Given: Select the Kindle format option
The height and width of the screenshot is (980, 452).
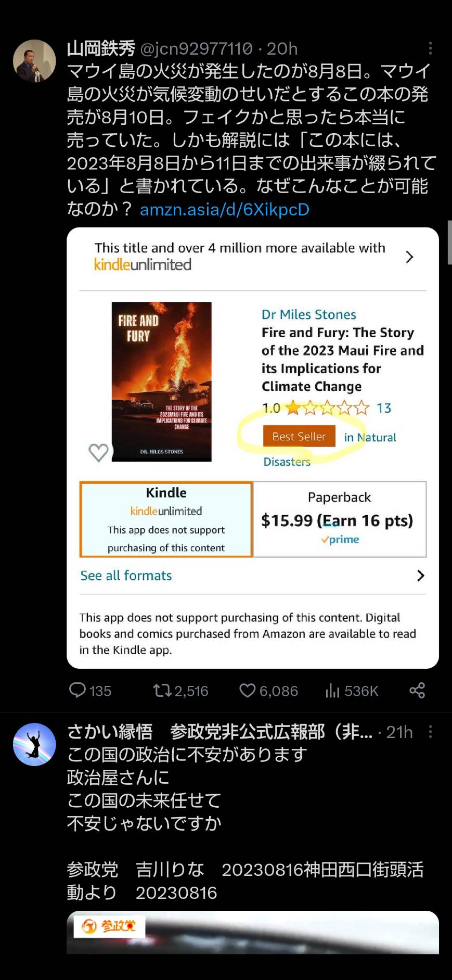Looking at the screenshot, I should pos(166,519).
